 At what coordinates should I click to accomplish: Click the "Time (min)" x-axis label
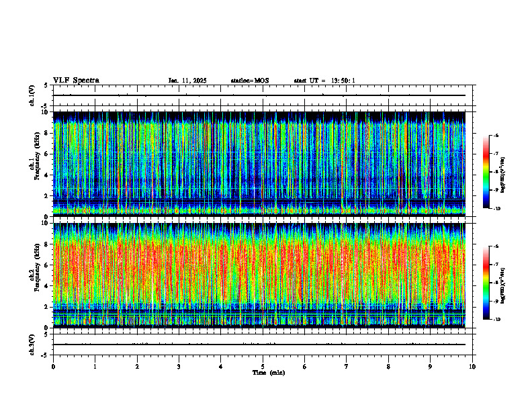[x=269, y=373]
